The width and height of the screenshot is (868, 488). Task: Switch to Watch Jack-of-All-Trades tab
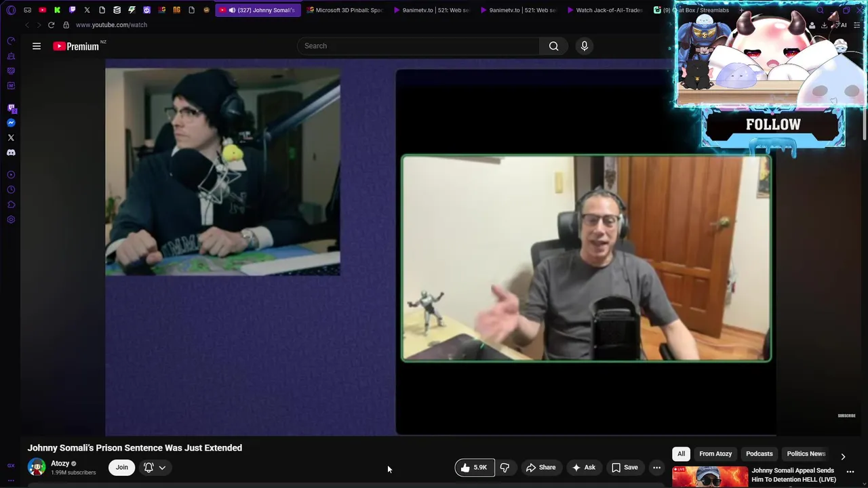coord(605,10)
